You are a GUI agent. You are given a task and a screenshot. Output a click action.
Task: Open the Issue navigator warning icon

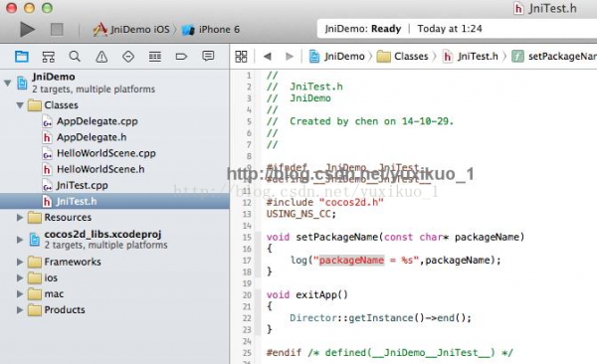tap(101, 57)
